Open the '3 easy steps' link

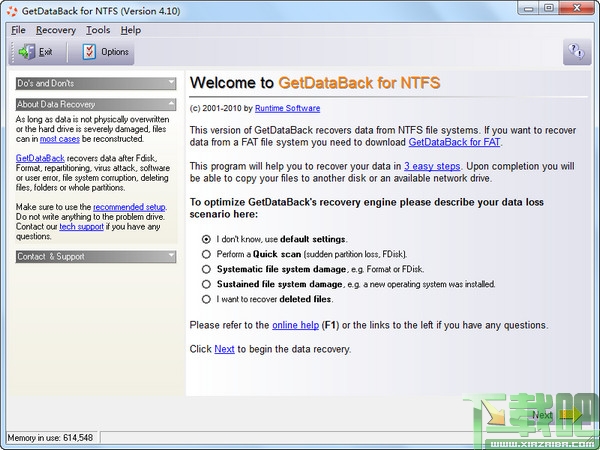coord(432,166)
